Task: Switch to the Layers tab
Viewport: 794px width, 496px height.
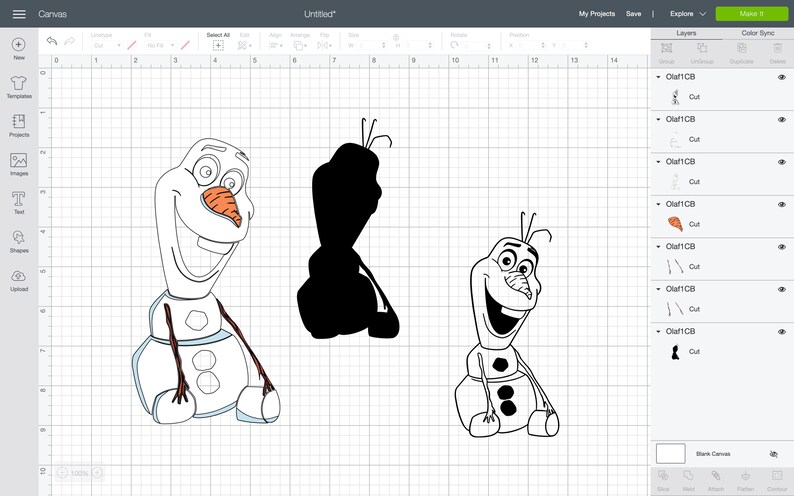Action: click(x=686, y=33)
